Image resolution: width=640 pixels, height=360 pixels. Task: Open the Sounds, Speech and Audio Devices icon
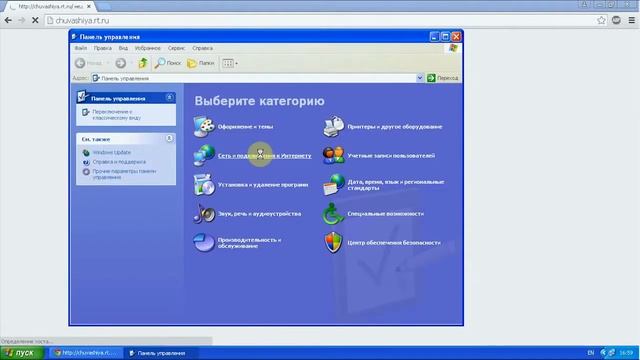[x=204, y=213]
